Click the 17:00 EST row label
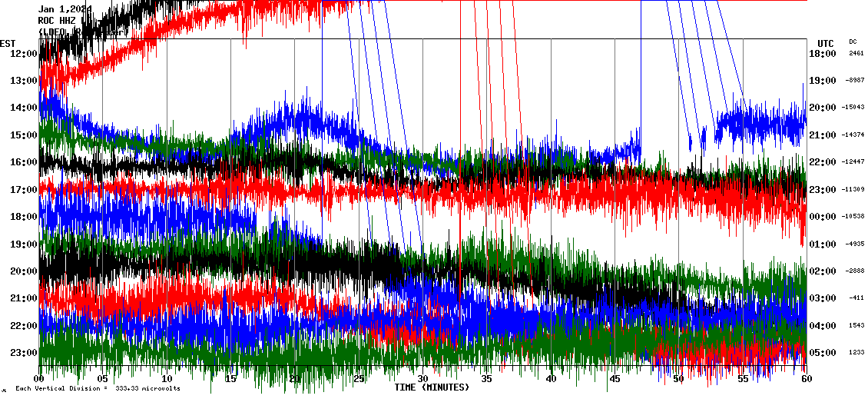The height and width of the screenshot is (399, 868). click(x=23, y=190)
